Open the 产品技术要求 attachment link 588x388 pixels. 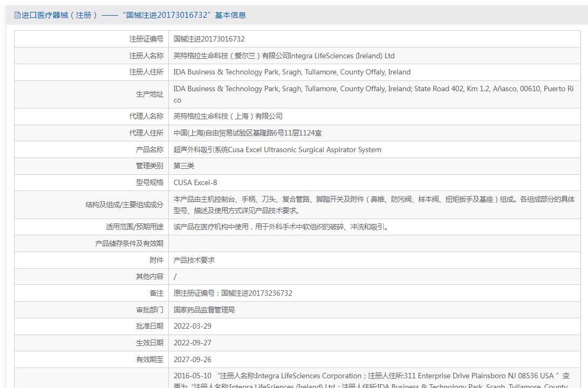coord(194,260)
